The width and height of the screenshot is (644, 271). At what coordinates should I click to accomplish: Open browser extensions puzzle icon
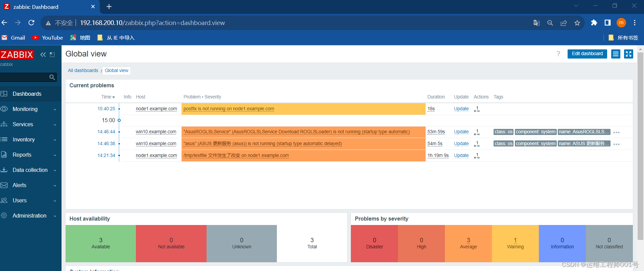coord(594,23)
